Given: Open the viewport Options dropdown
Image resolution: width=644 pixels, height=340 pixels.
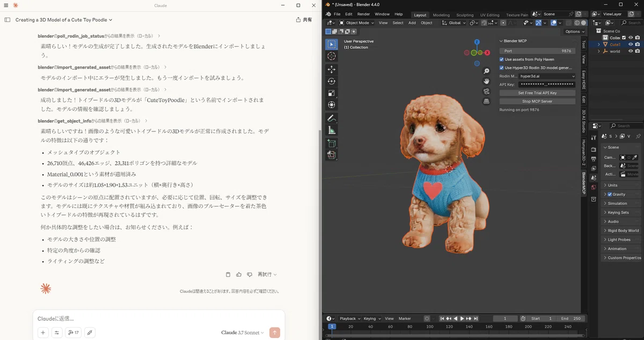Looking at the screenshot, I should (574, 32).
